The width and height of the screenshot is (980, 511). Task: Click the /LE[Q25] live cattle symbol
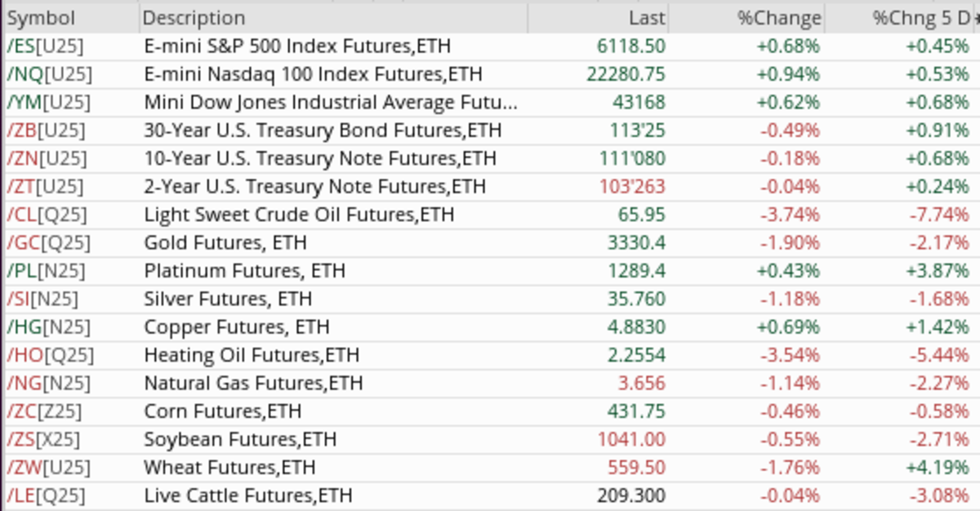[47, 495]
